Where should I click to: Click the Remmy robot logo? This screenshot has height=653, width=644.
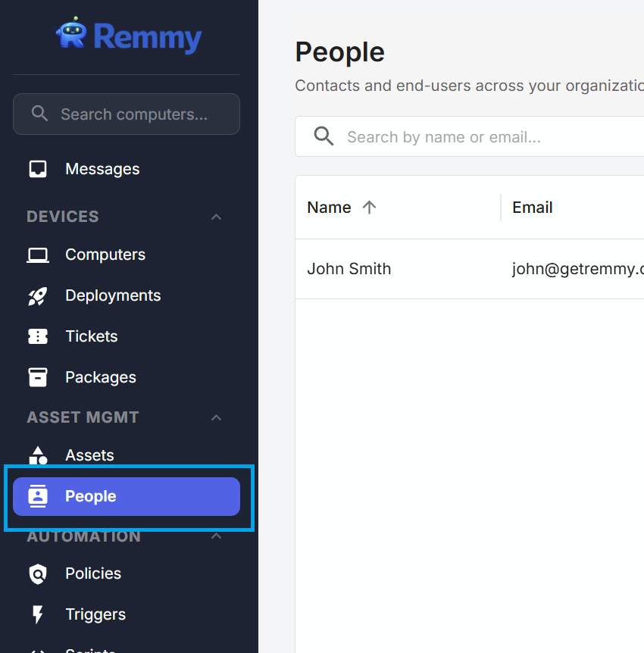click(72, 35)
